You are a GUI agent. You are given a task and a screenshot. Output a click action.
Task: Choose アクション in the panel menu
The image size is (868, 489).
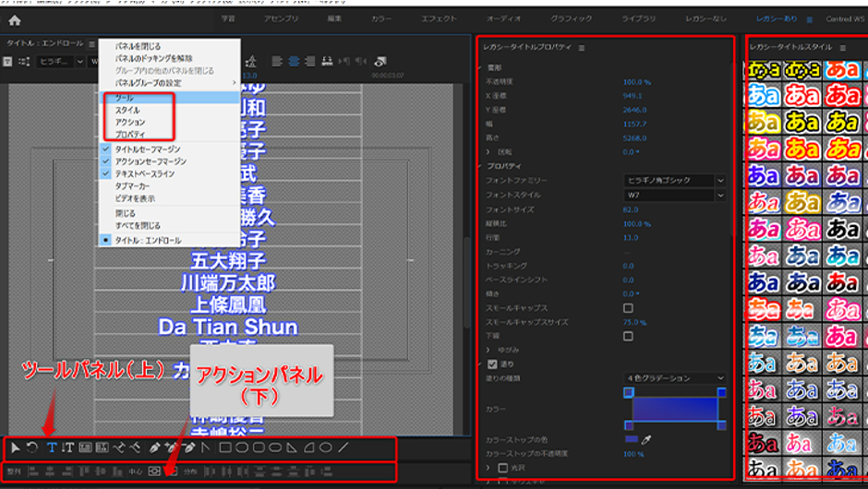(x=169, y=122)
